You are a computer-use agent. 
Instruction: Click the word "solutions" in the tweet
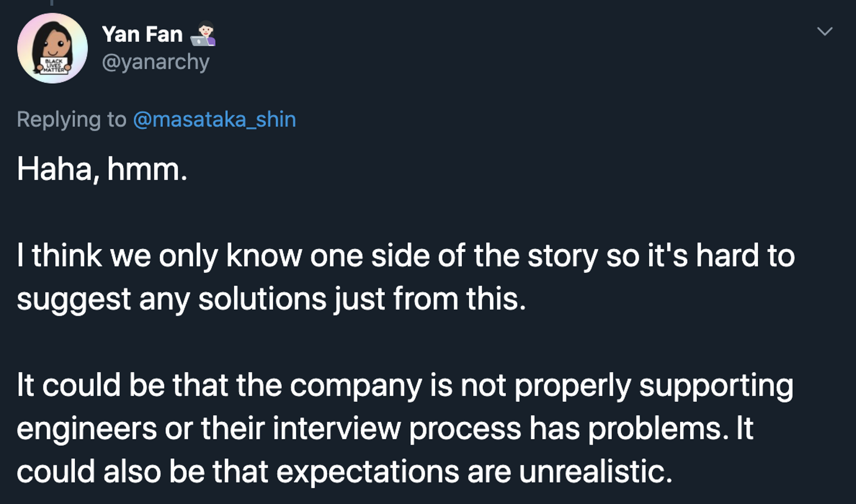tap(262, 299)
